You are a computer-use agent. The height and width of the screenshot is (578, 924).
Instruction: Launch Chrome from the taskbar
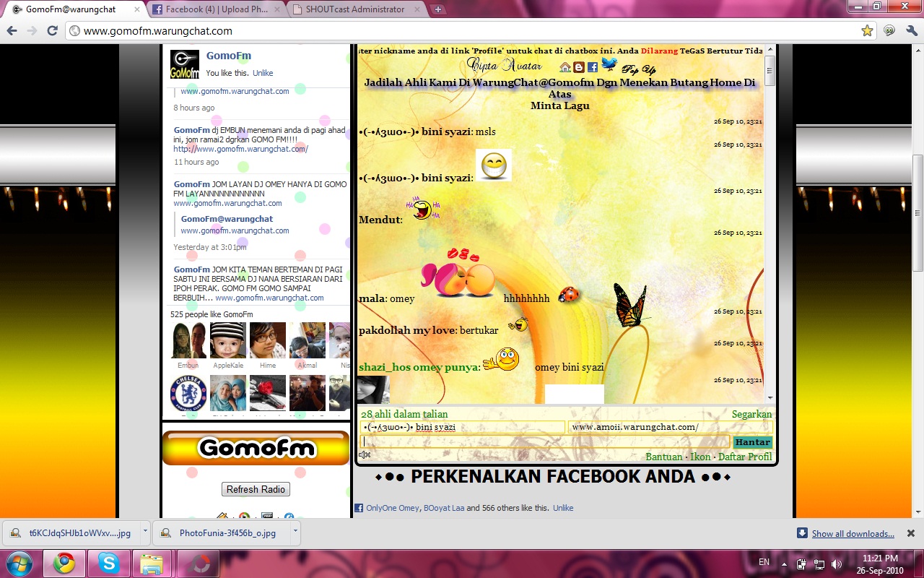pos(64,563)
